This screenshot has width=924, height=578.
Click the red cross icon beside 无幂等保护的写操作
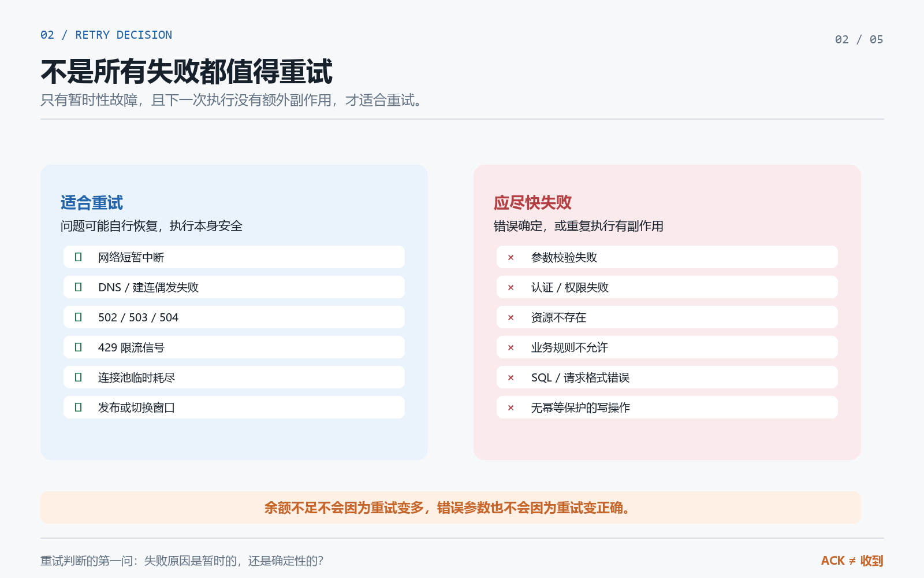(x=511, y=408)
